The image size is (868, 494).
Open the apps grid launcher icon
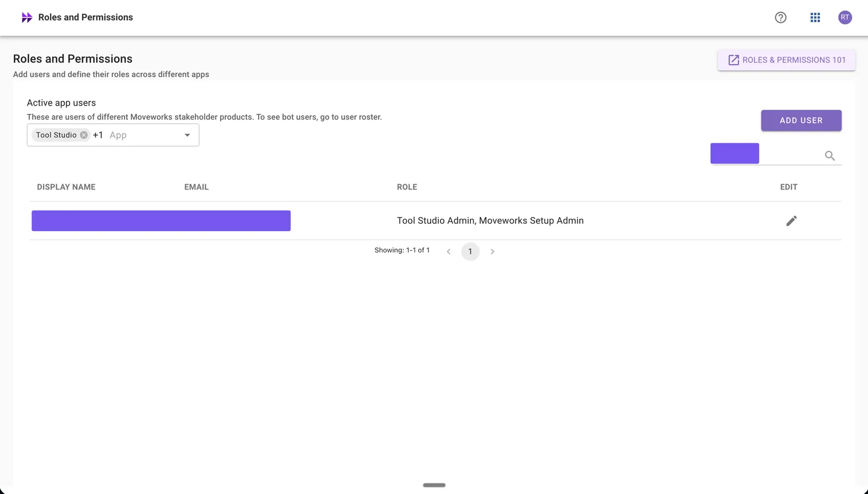[x=815, y=17]
